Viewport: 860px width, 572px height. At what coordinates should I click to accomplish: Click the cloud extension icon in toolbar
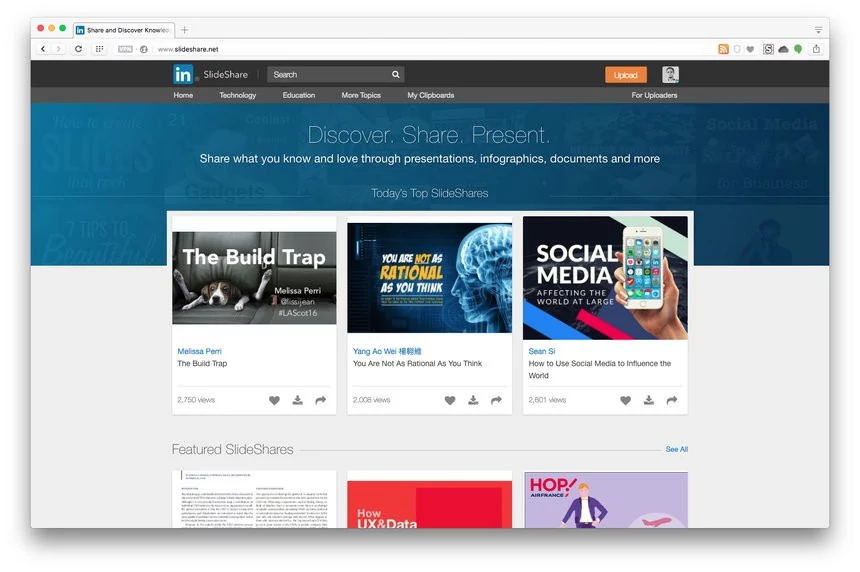click(x=783, y=49)
